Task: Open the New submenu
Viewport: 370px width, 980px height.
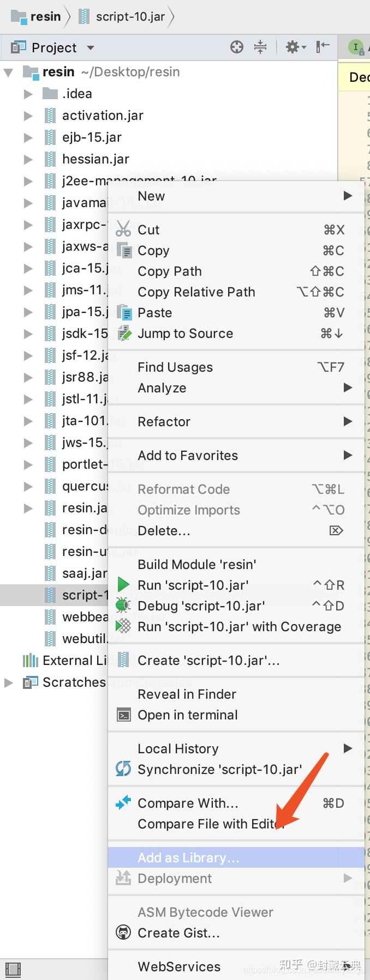Action: click(151, 196)
